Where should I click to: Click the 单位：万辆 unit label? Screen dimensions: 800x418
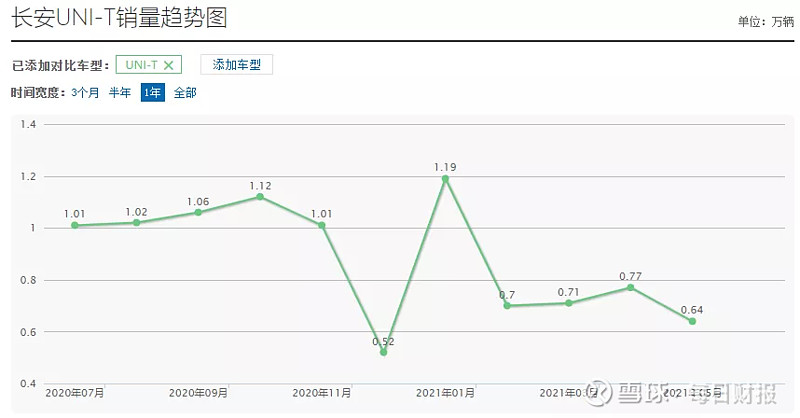pyautogui.click(x=766, y=21)
